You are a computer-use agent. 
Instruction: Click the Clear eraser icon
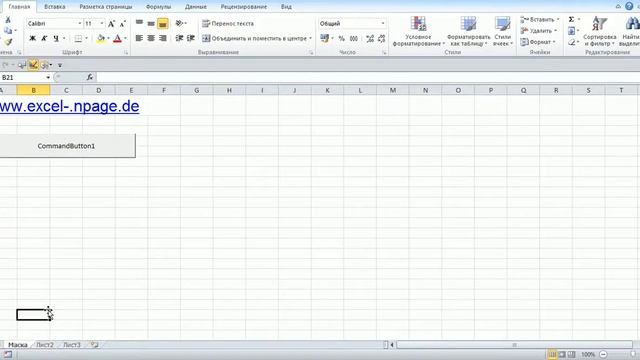coord(571,42)
